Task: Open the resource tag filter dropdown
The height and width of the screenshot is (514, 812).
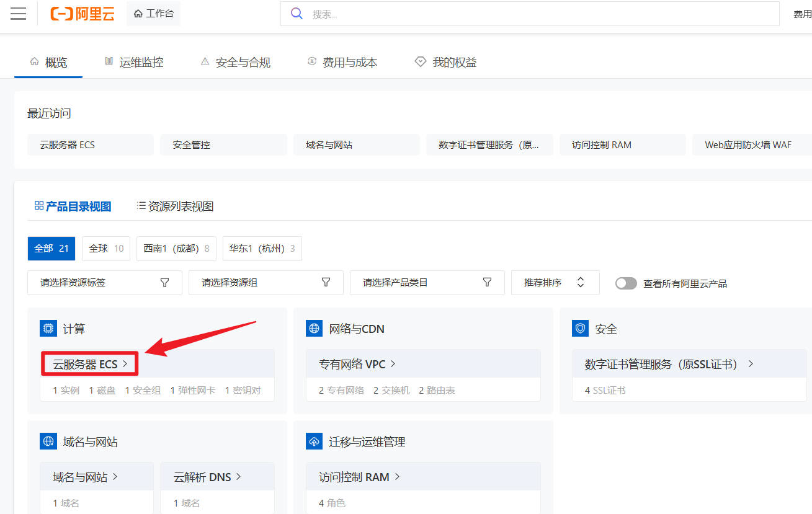Action: [104, 283]
